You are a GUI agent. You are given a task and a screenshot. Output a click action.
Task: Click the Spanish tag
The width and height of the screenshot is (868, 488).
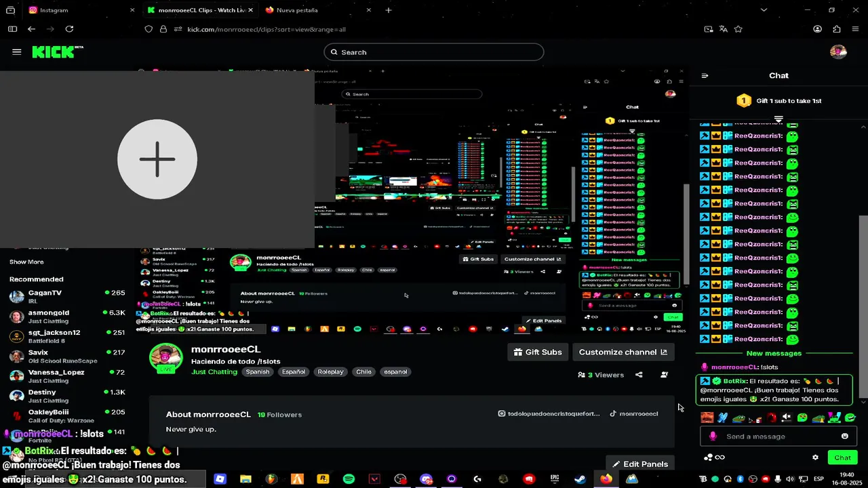(x=258, y=372)
